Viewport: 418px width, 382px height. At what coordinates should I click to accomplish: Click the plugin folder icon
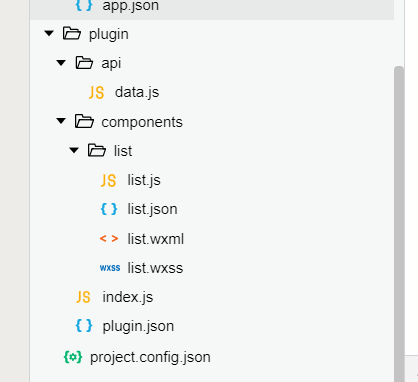[72, 34]
